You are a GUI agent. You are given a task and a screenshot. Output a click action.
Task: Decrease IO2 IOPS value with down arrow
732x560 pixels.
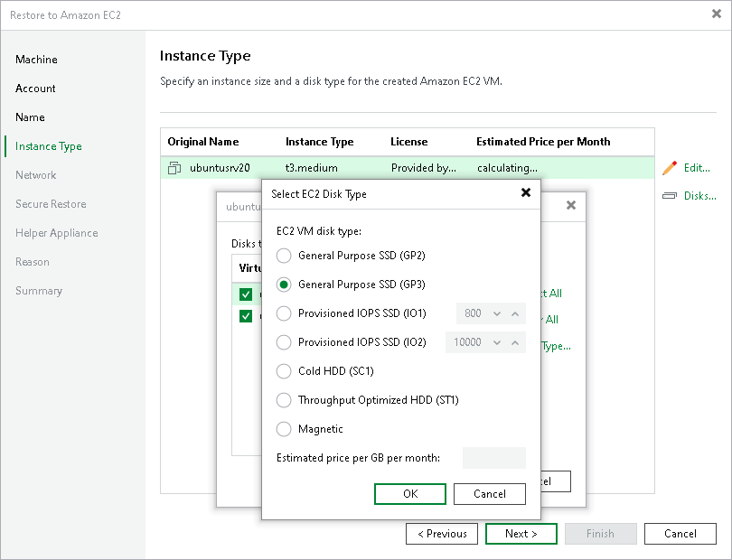tap(497, 343)
